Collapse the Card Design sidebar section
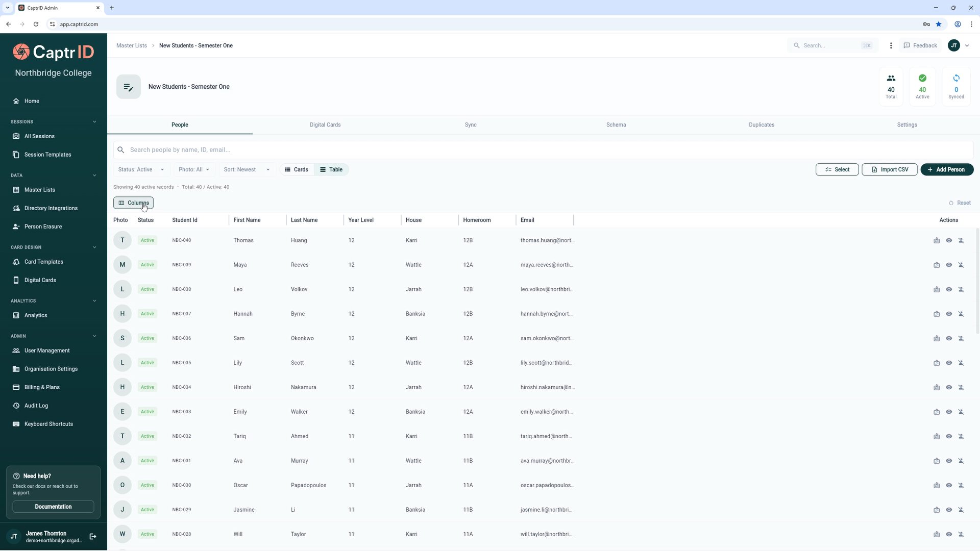This screenshot has height=551, width=980. tap(94, 247)
